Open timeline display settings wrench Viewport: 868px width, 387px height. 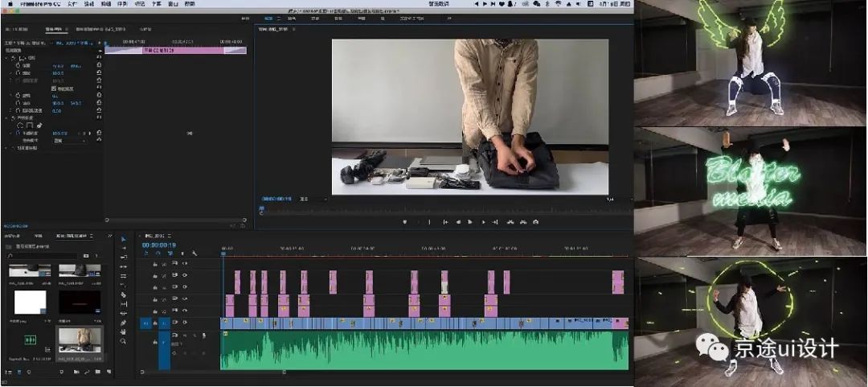click(x=194, y=253)
